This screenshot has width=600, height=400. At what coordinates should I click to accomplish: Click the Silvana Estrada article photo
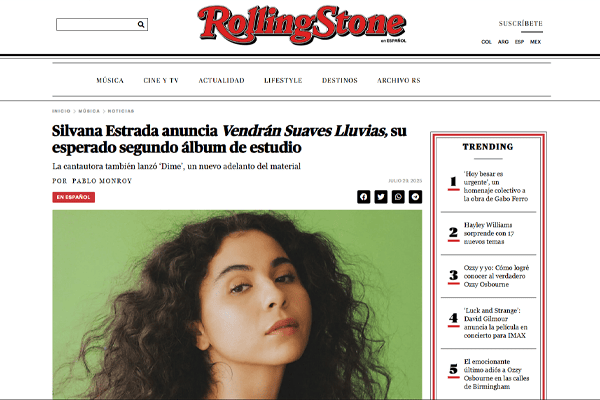(237, 304)
